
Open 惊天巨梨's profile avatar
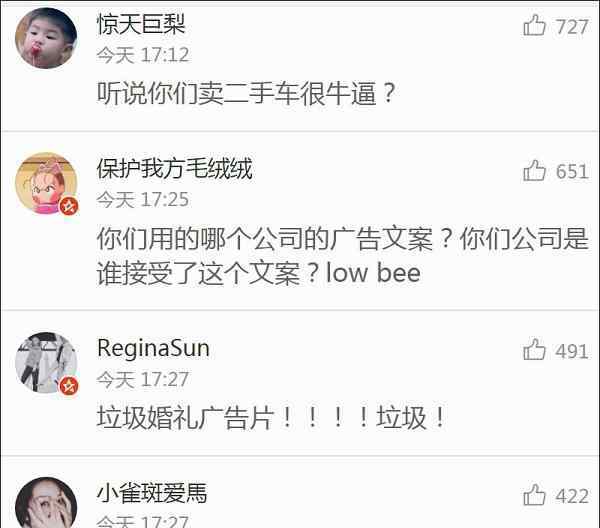pos(46,38)
